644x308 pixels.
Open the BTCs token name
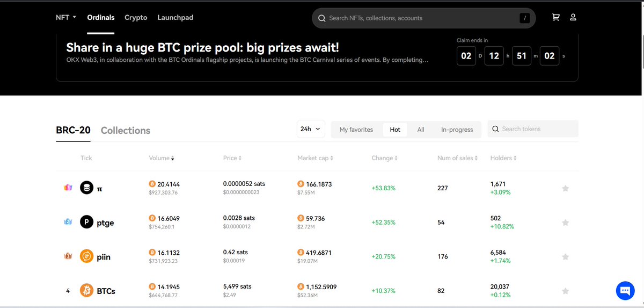106,291
